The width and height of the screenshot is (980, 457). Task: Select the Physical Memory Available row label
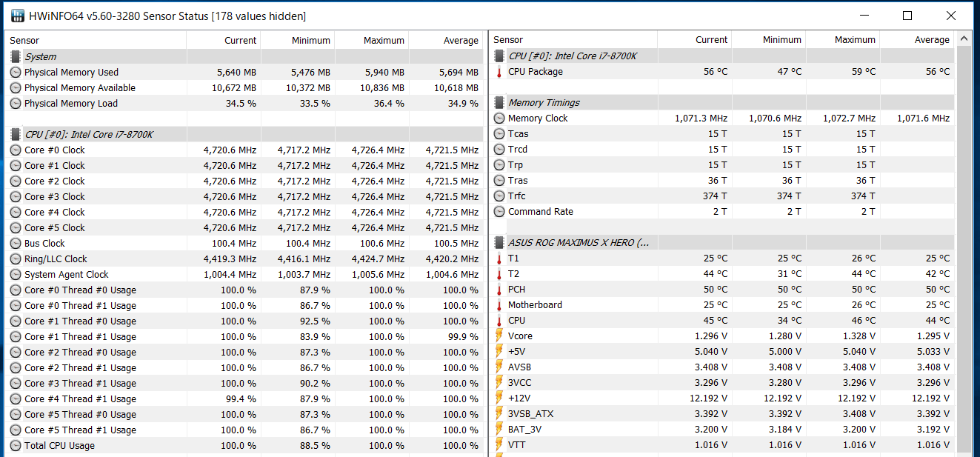coord(80,87)
